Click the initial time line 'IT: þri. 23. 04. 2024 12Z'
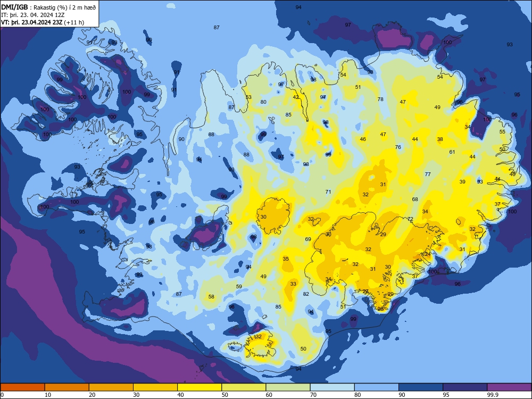This screenshot has width=532, height=399. coord(33,15)
